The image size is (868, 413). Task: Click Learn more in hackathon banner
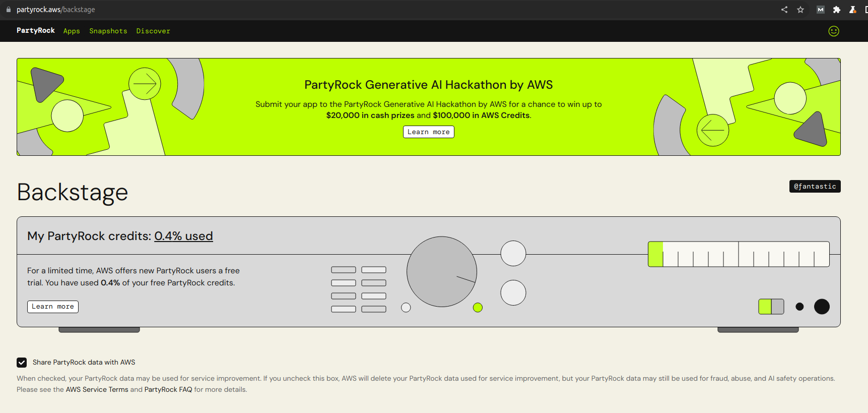point(429,132)
